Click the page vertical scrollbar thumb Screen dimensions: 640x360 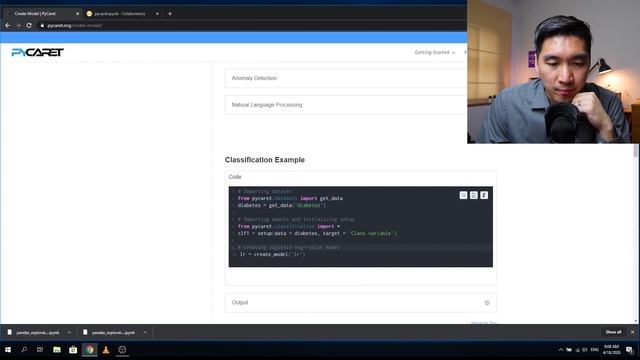[x=636, y=151]
